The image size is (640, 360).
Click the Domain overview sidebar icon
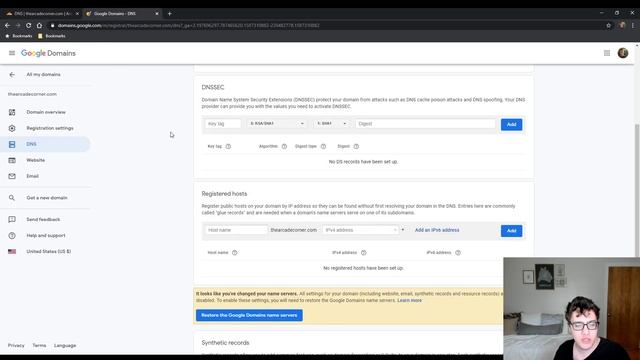click(x=12, y=112)
